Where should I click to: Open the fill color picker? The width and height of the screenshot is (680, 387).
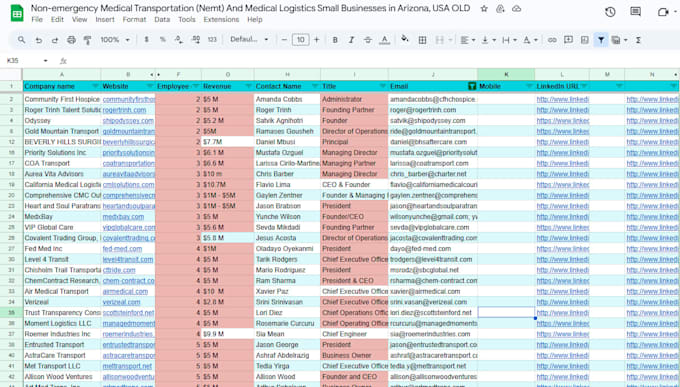pos(405,40)
